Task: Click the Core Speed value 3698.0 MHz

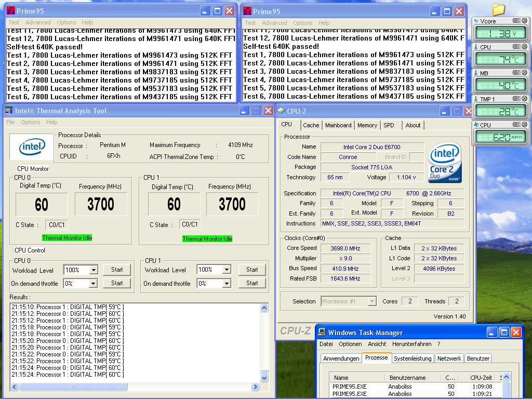Action: (345, 248)
